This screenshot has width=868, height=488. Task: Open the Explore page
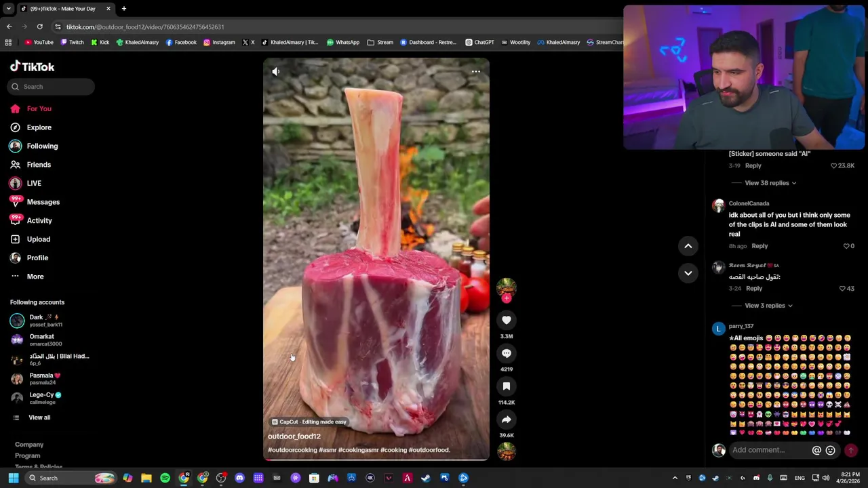(x=31, y=127)
